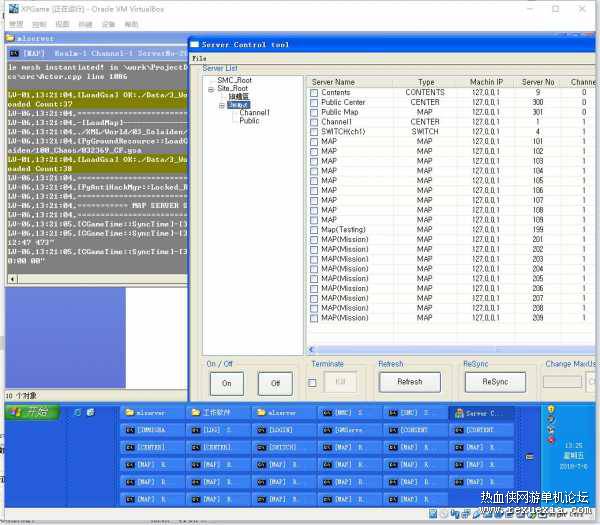Select the SMC_Root tree item

tap(235, 80)
